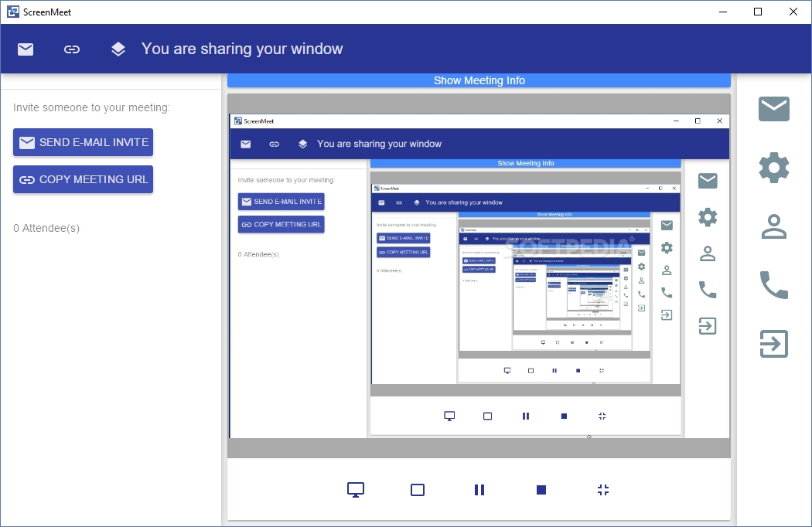Maximize the ScreenMeet window
The height and width of the screenshot is (527, 812).
coord(758,12)
